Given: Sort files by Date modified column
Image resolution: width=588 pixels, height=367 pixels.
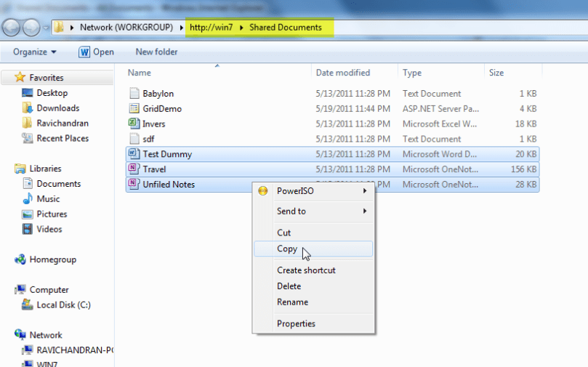Looking at the screenshot, I should [343, 73].
